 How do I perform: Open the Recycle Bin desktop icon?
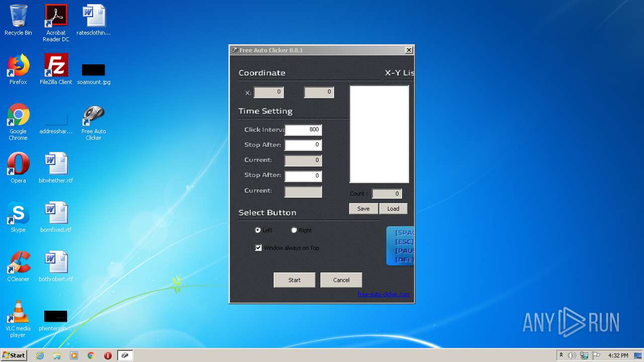pos(18,20)
